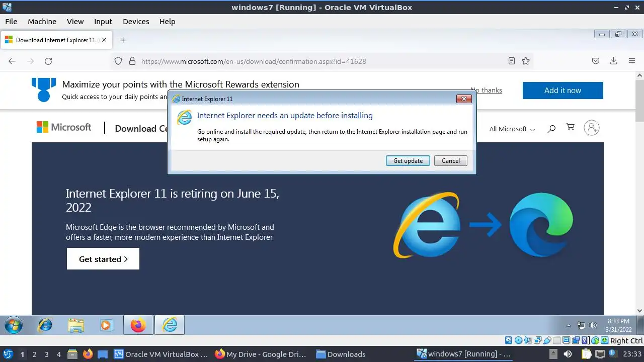644x362 pixels.
Task: Go back with the Firefox back arrow
Action: click(12, 61)
